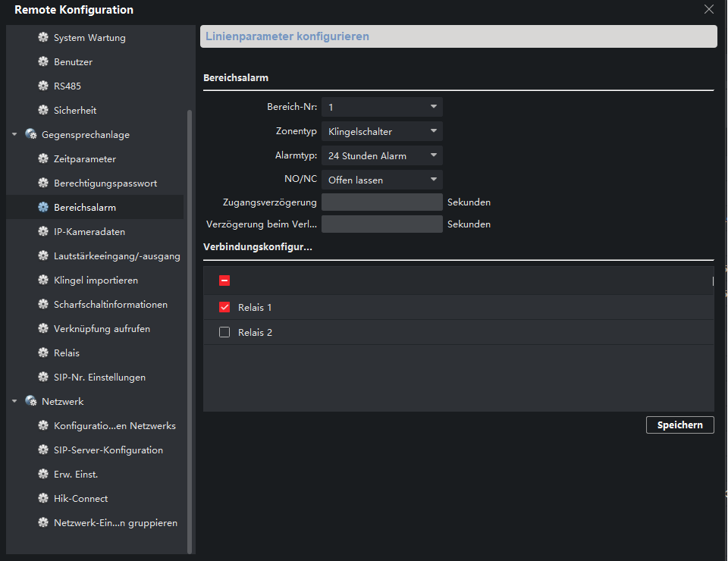
Task: Click the Zugangsverzögerung seconds field
Action: coord(382,202)
